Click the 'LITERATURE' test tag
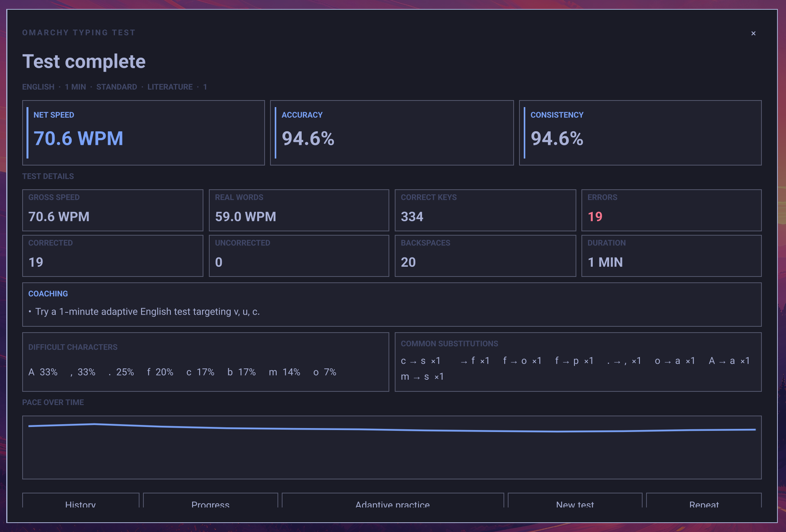This screenshot has height=532, width=786. point(170,87)
